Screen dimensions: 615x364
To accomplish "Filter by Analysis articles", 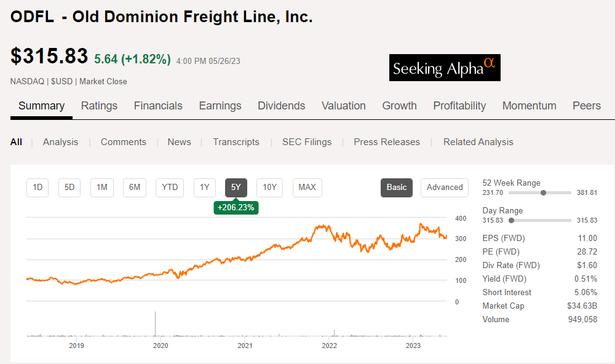I will click(x=60, y=142).
